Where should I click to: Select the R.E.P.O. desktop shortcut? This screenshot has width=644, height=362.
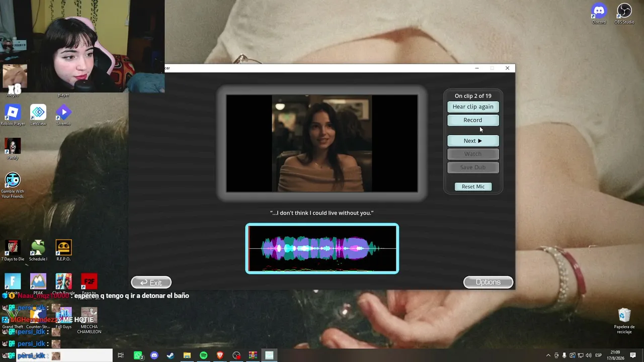click(63, 250)
